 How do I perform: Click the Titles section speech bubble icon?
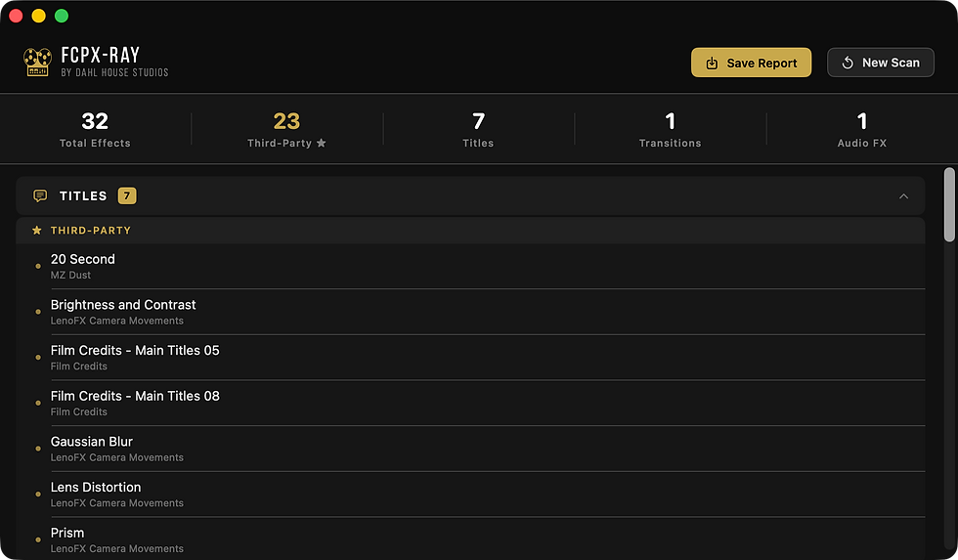[x=40, y=196]
